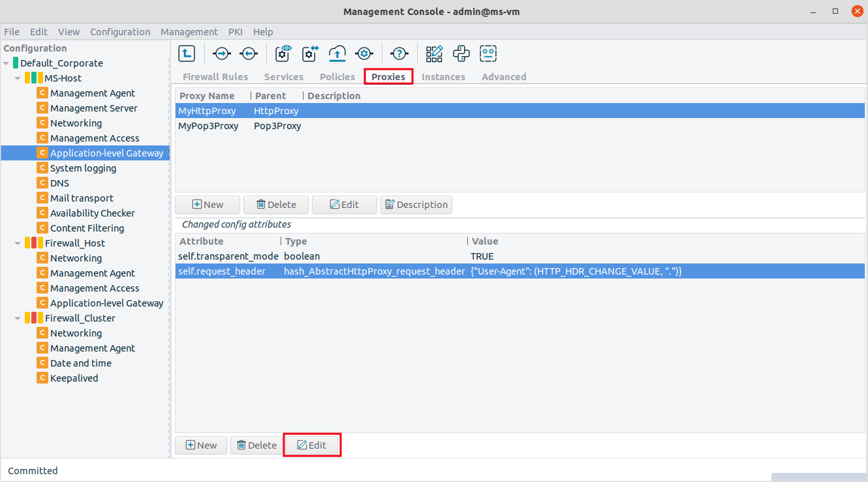Click the revert arrow-left toolbar icon
The height and width of the screenshot is (482, 868).
pos(249,53)
